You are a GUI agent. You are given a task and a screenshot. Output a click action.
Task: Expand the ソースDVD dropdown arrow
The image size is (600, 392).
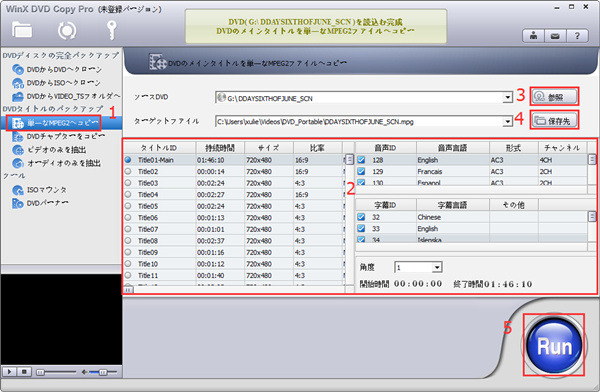click(x=508, y=97)
